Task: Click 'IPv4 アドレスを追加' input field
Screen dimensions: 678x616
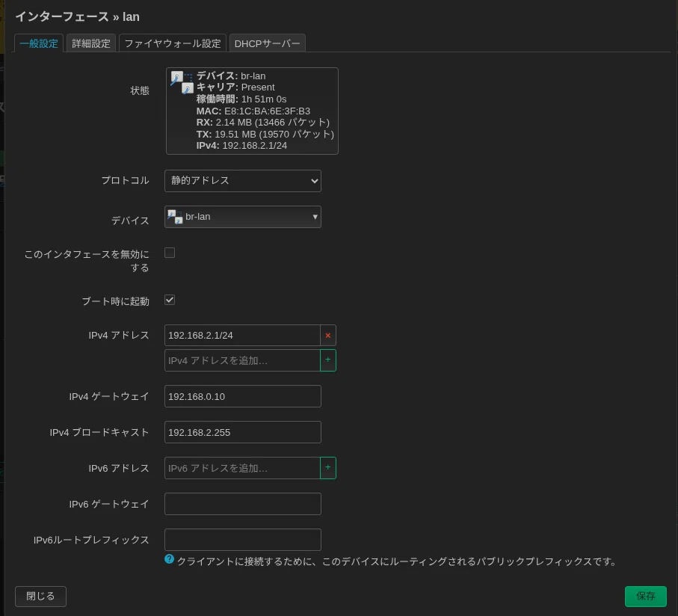Action: point(242,360)
